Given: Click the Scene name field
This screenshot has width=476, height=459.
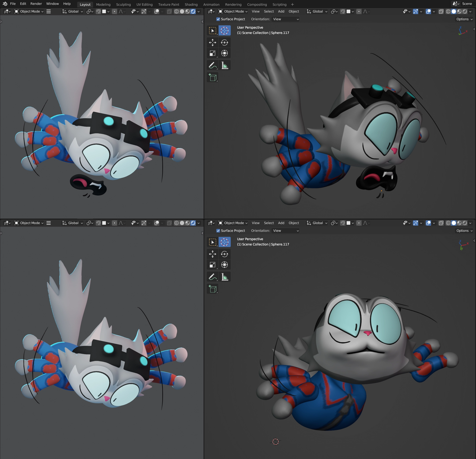Looking at the screenshot, I should [467, 4].
